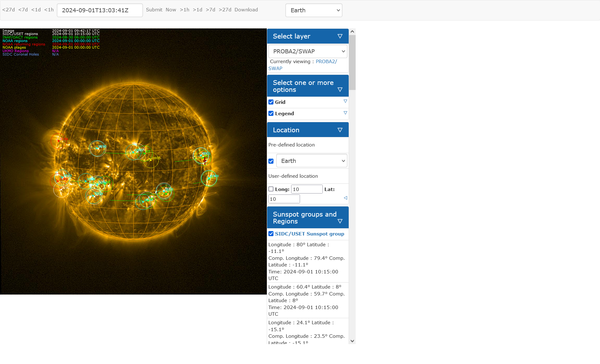Jump back 27 days with <27d
600x364 pixels.
(x=9, y=10)
